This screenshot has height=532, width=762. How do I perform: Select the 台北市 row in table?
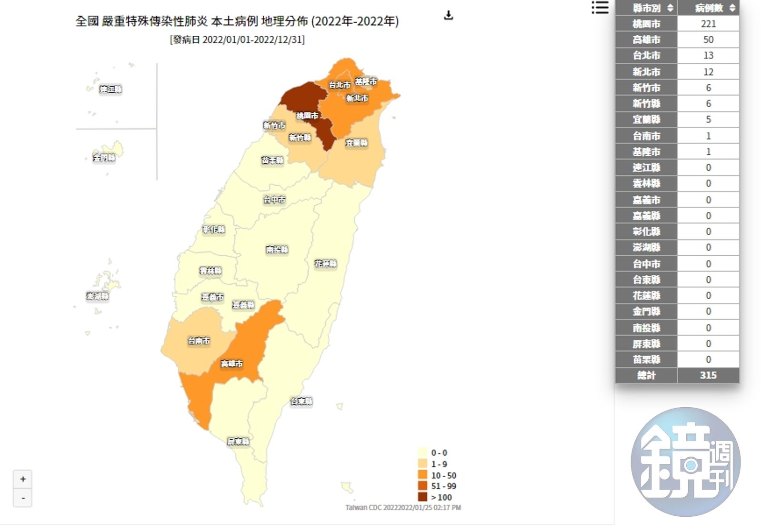(677, 56)
